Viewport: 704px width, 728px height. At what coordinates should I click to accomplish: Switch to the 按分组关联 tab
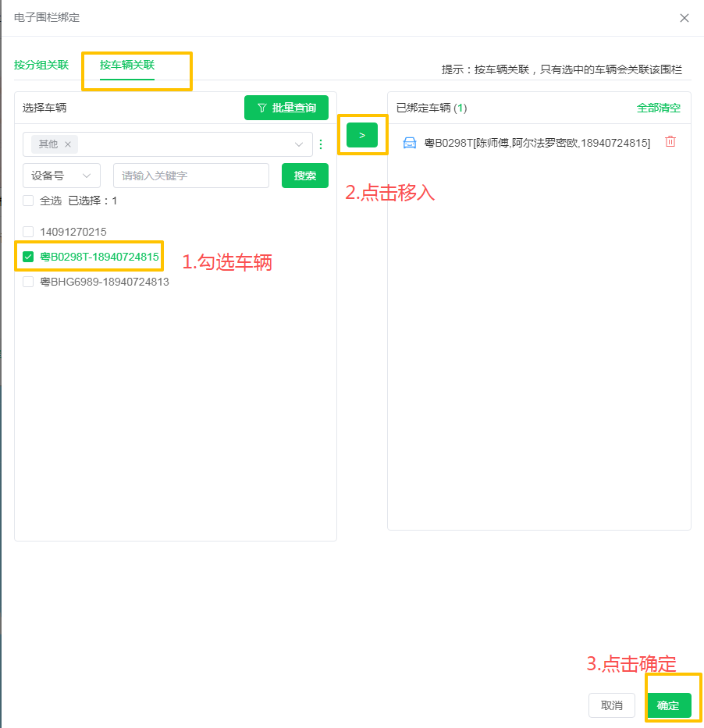[41, 65]
